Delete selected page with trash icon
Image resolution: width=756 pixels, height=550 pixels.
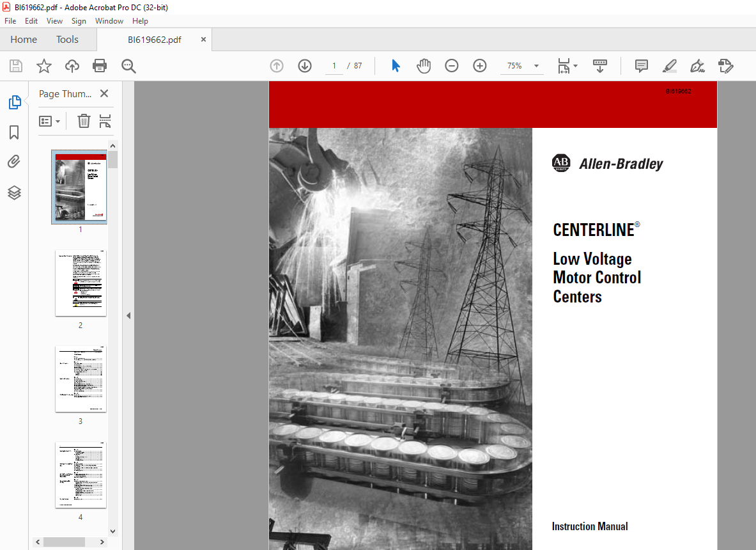click(x=84, y=121)
